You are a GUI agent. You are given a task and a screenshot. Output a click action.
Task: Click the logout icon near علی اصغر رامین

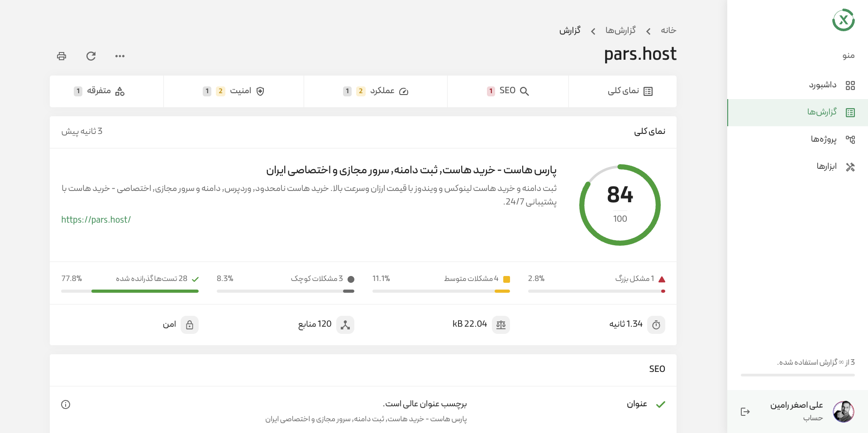745,411
